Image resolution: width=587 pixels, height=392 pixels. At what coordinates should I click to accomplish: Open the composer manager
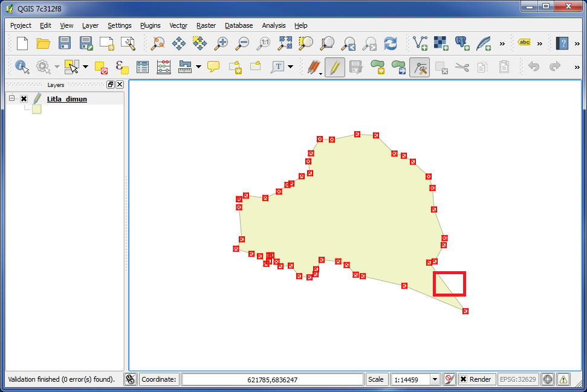pos(128,43)
